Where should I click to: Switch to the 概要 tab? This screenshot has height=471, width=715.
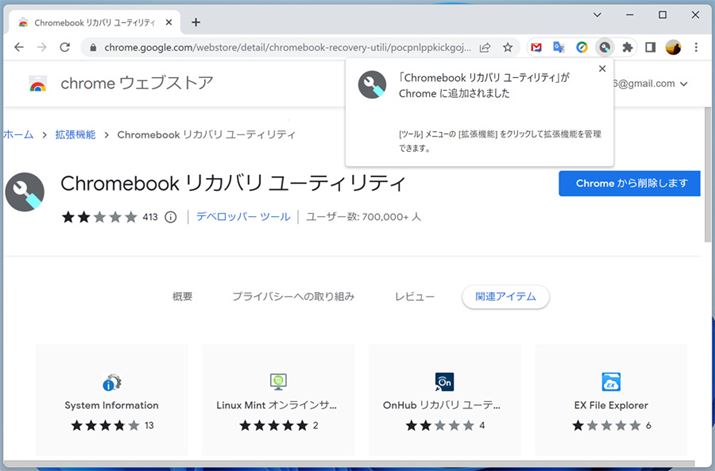182,296
